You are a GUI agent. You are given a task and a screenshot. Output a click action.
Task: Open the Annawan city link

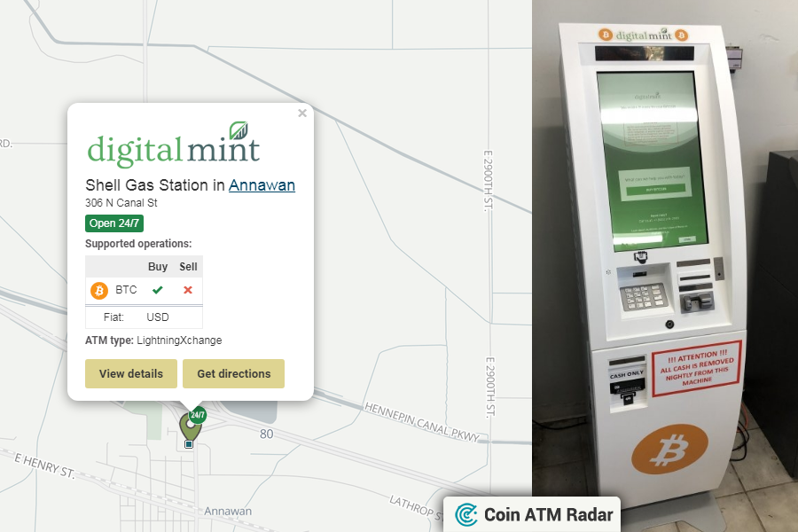point(262,184)
